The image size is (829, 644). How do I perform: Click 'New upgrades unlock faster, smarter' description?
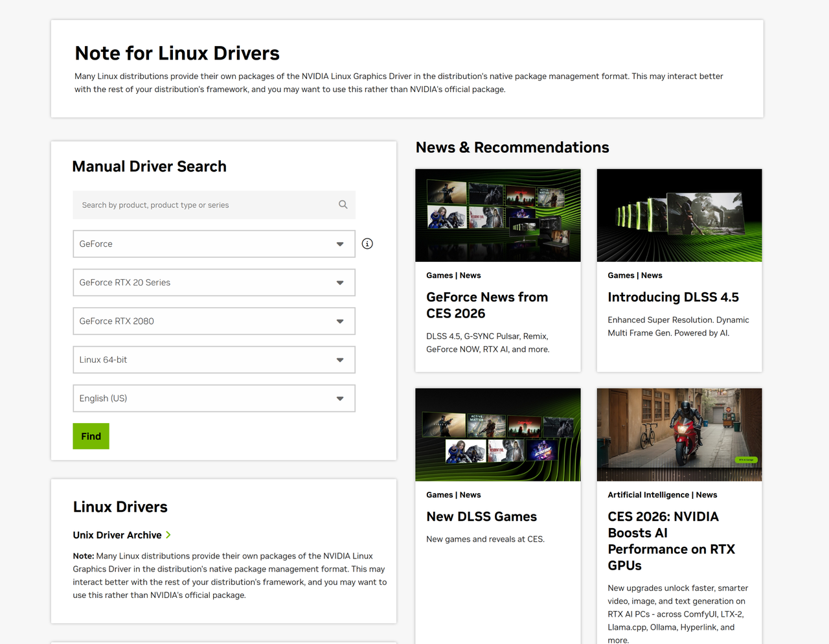click(677, 614)
